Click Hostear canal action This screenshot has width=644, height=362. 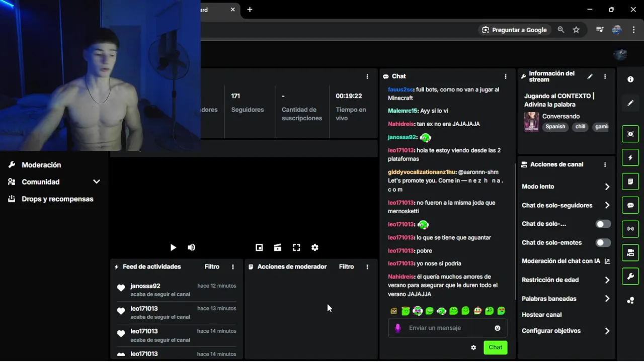[x=541, y=315]
